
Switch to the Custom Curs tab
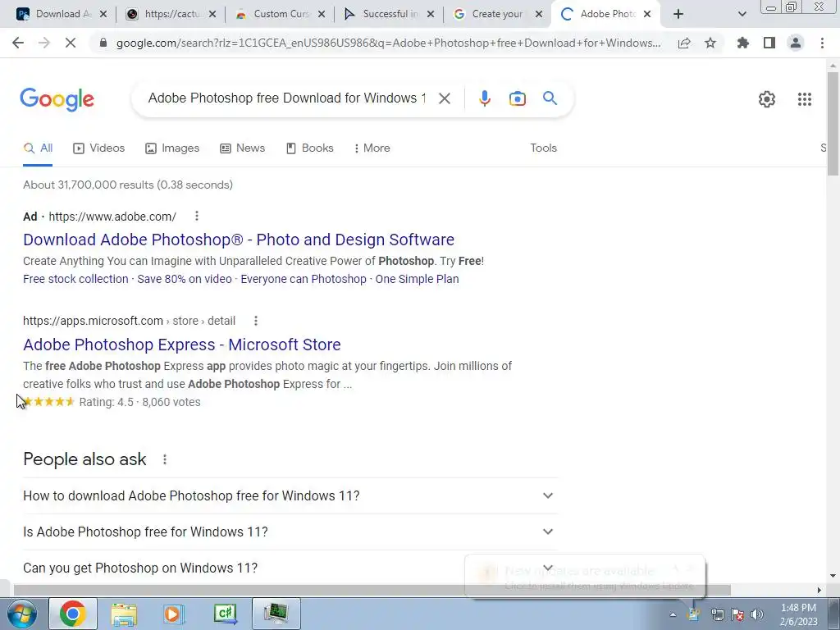[279, 14]
